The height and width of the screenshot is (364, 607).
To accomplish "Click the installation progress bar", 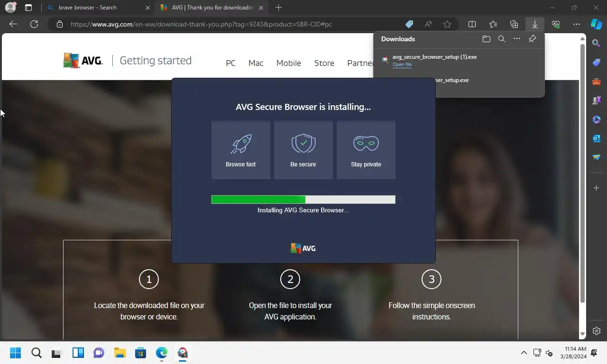I will pos(303,200).
